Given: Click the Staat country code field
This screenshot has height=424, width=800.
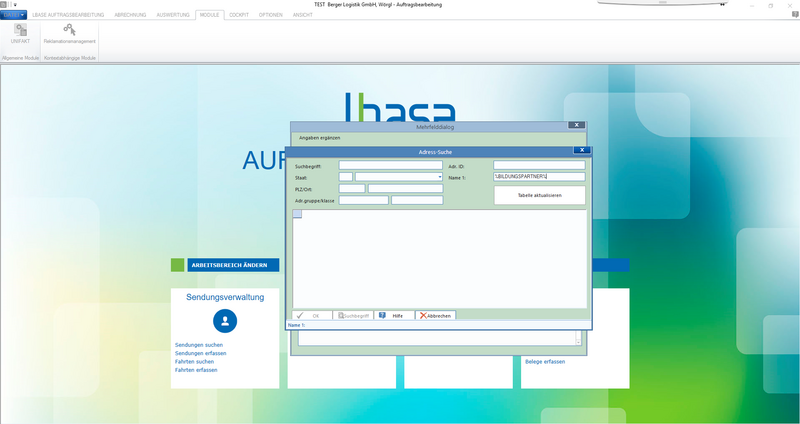Looking at the screenshot, I should point(346,177).
